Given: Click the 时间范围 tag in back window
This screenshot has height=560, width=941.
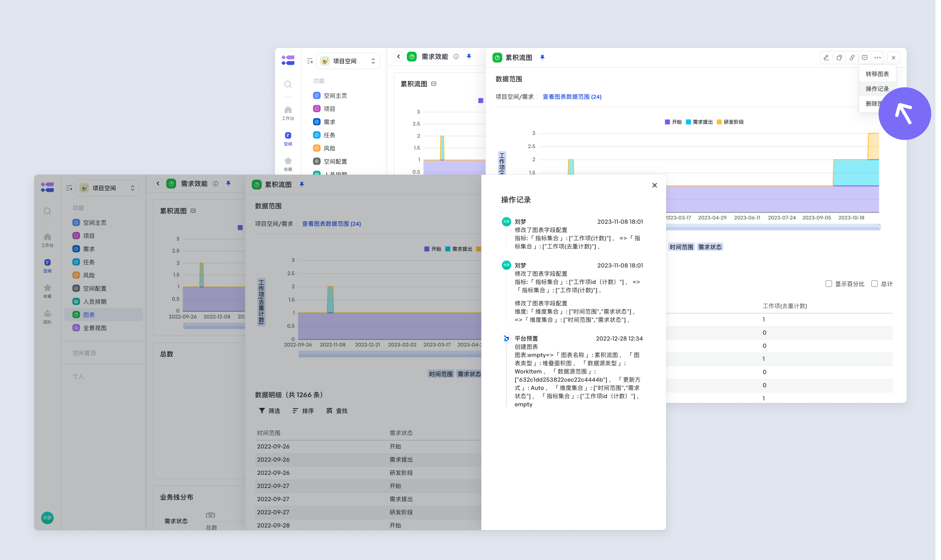Looking at the screenshot, I should [681, 247].
